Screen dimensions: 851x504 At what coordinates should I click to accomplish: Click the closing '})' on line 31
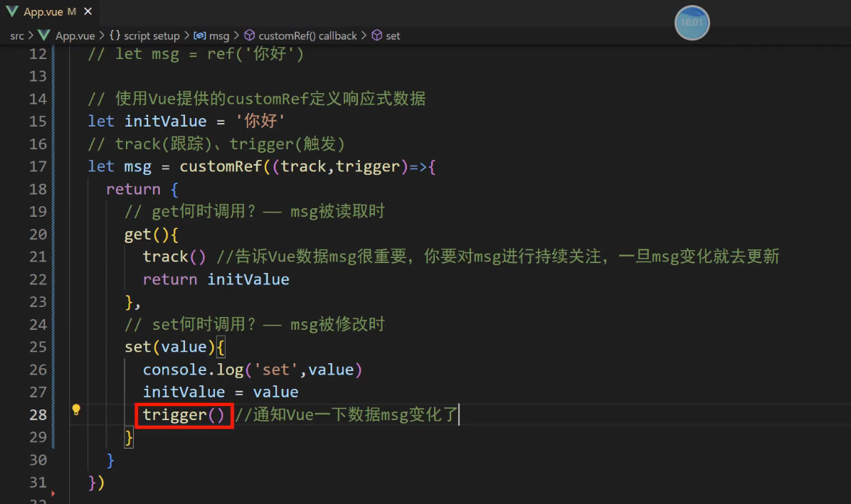[x=96, y=482]
